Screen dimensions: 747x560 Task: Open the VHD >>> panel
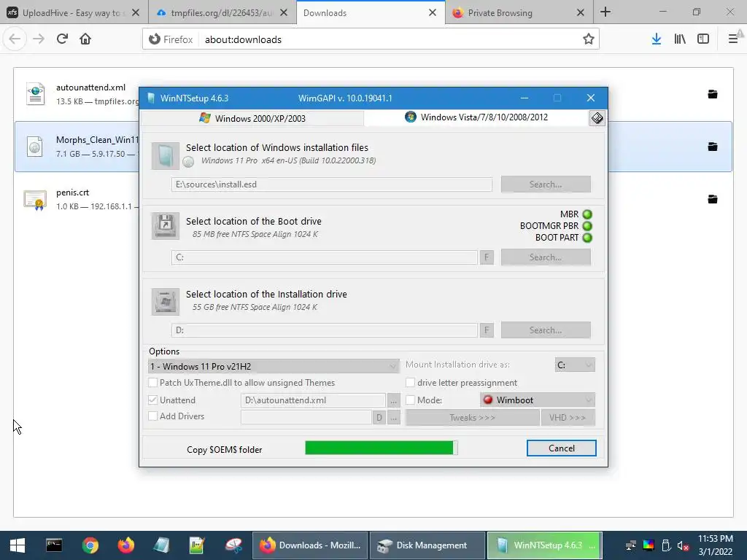568,418
